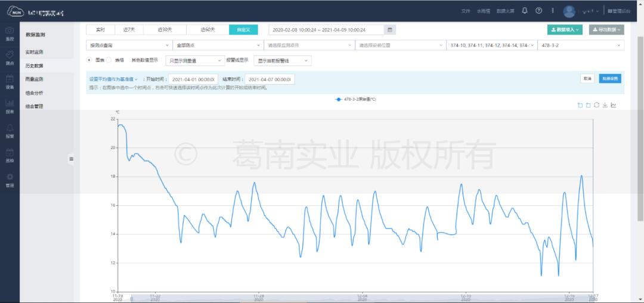The image size is (644, 303).
Task: Select the 图表 radio button
Action: 89,60
